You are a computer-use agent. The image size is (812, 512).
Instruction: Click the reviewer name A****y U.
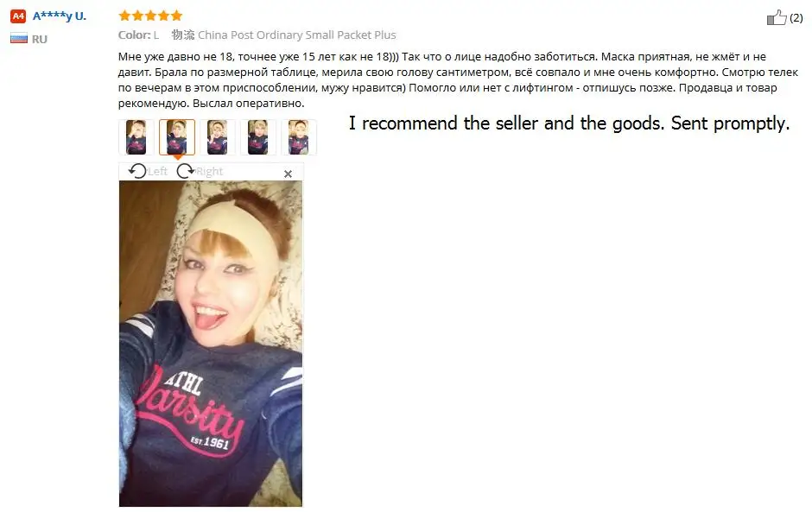(x=59, y=16)
